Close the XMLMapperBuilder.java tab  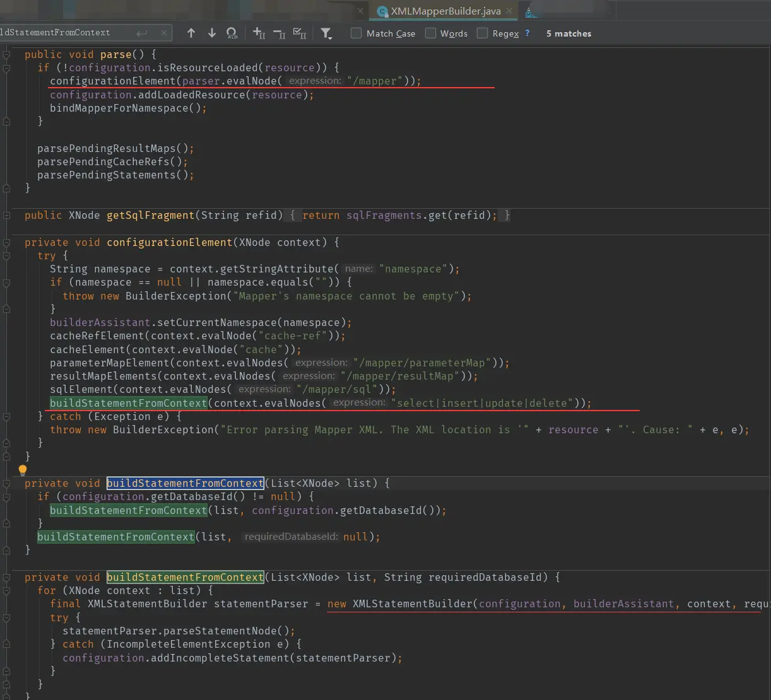(509, 11)
